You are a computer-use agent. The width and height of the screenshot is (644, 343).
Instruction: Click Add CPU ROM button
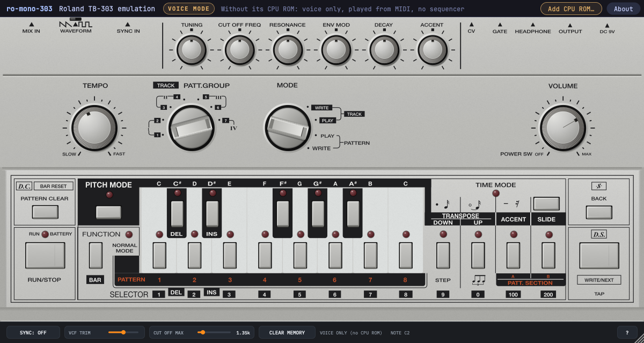click(571, 9)
